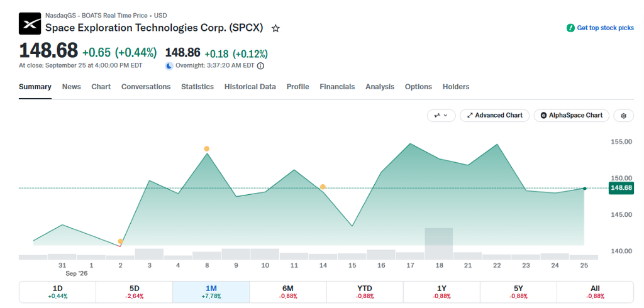The image size is (644, 308).
Task: Click the 148.86 overnight price
Action: click(x=183, y=53)
